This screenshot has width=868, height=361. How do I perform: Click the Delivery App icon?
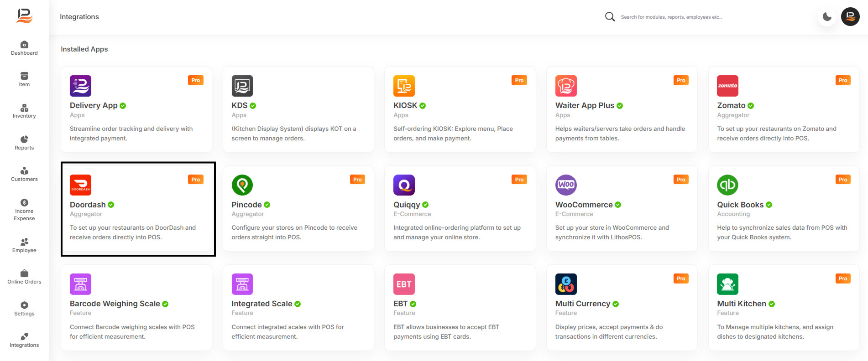click(80, 86)
